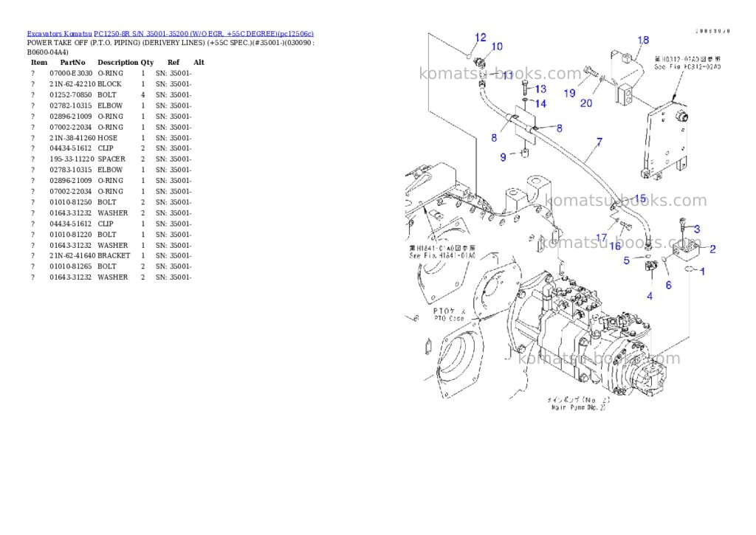Image resolution: width=756 pixels, height=535 pixels.
Task: Click the PTO Case label
Action: click(x=449, y=319)
